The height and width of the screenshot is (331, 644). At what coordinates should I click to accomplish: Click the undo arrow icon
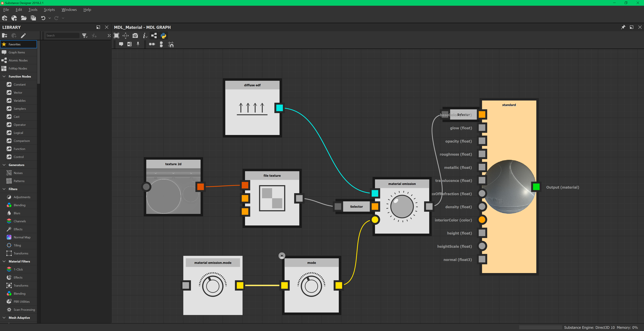pyautogui.click(x=43, y=18)
